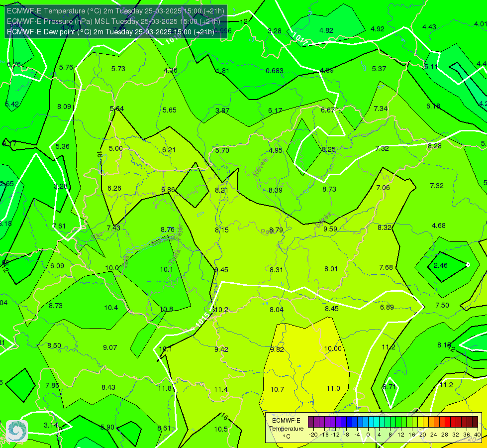The height and width of the screenshot is (448, 487).
Task: Click the dew point value 0.683
Action: click(275, 71)
